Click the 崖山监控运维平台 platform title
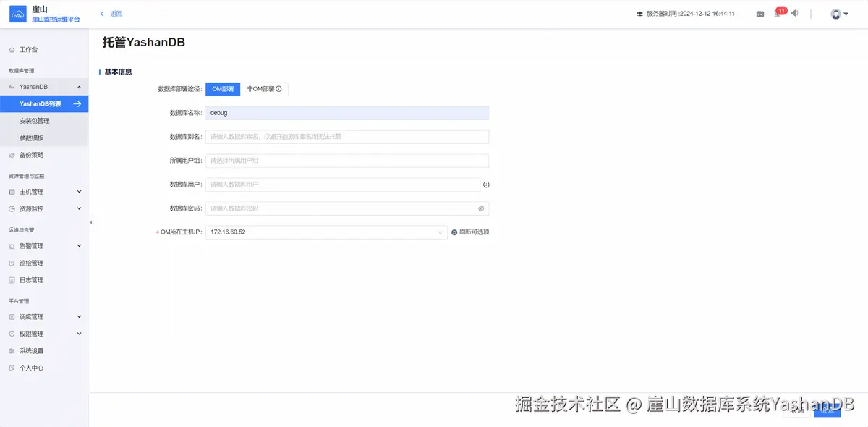This screenshot has height=427, width=868. [56, 19]
